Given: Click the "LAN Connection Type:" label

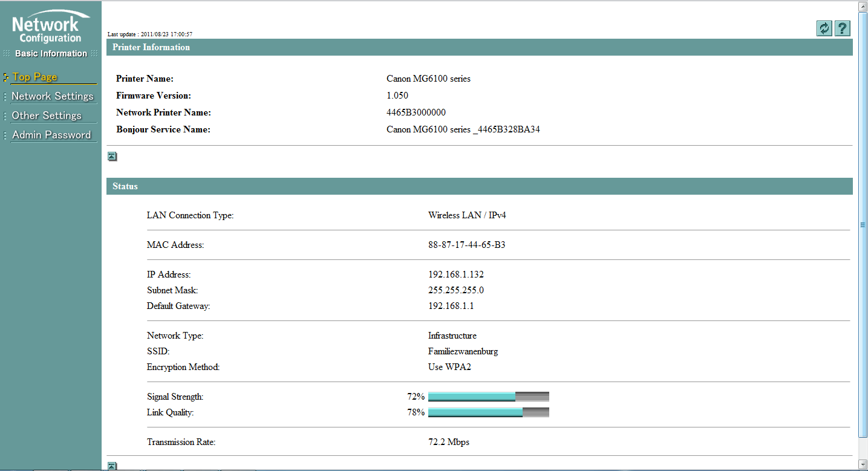Looking at the screenshot, I should click(x=190, y=215).
